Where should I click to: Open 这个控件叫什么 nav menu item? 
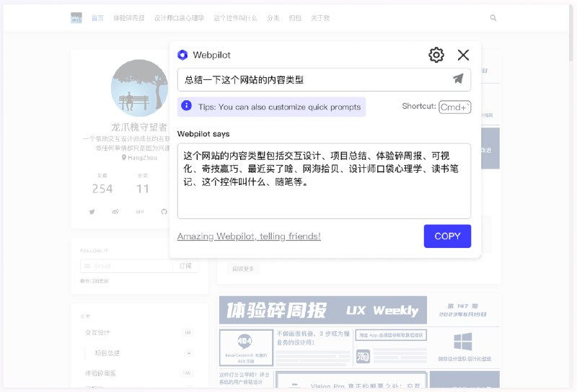pos(235,18)
